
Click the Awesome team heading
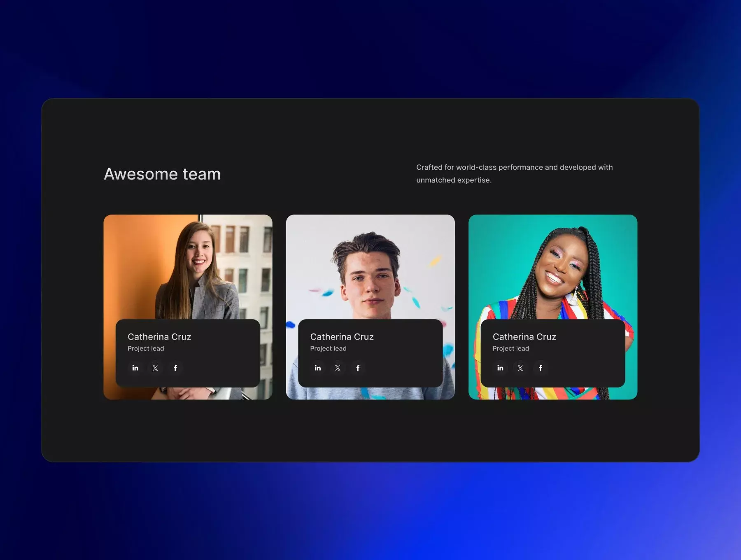tap(162, 174)
